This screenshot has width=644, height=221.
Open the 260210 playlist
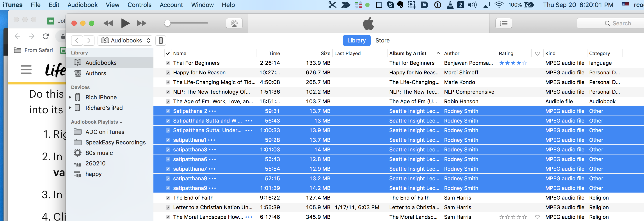coord(110,163)
